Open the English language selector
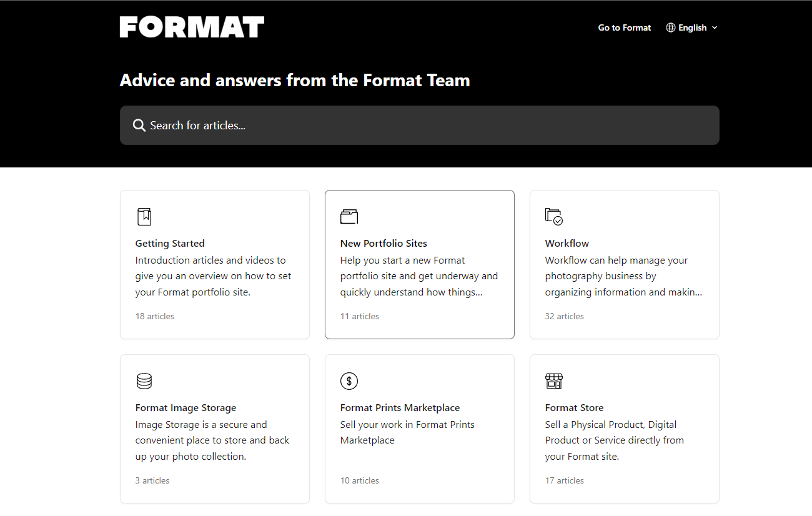Screen dimensions: 812x516 692,27
